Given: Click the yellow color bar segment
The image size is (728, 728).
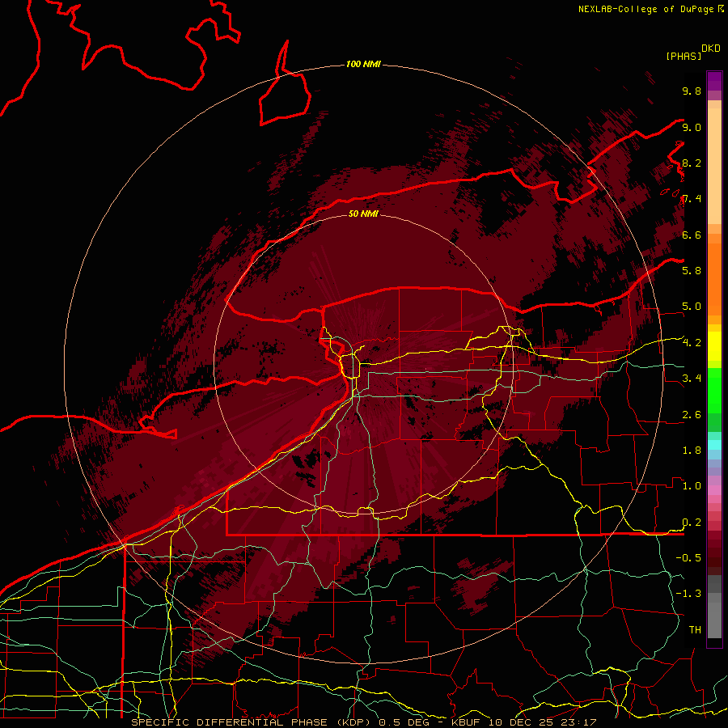Looking at the screenshot, I should pyautogui.click(x=714, y=346).
